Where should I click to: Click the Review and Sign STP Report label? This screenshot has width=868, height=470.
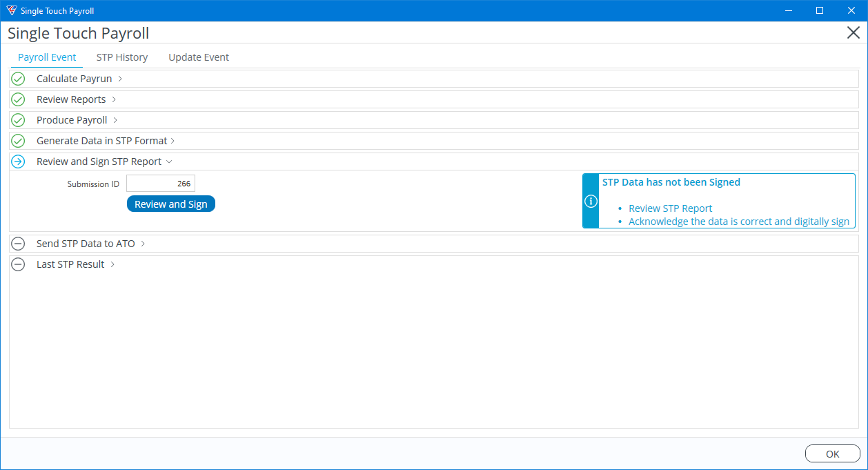coord(99,161)
